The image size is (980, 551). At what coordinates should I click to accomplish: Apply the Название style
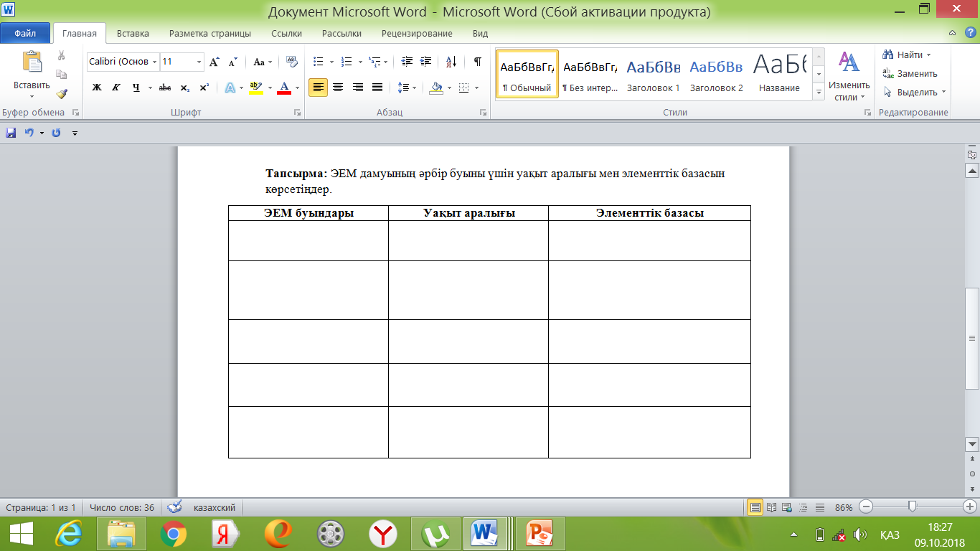[779, 74]
